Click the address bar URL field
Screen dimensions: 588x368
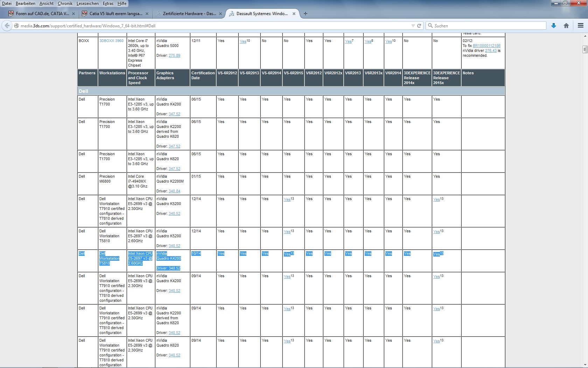coord(213,26)
